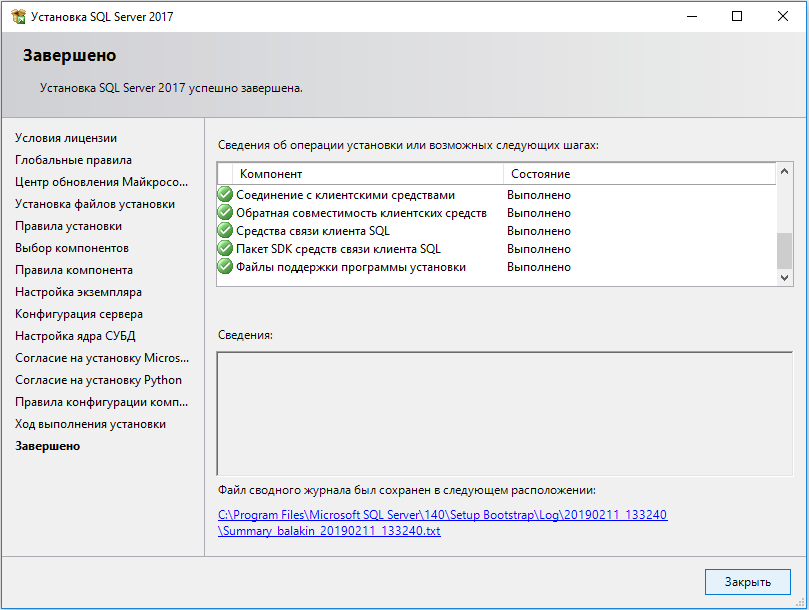
Task: Select the Настройка экземпляра step
Action: click(x=78, y=292)
